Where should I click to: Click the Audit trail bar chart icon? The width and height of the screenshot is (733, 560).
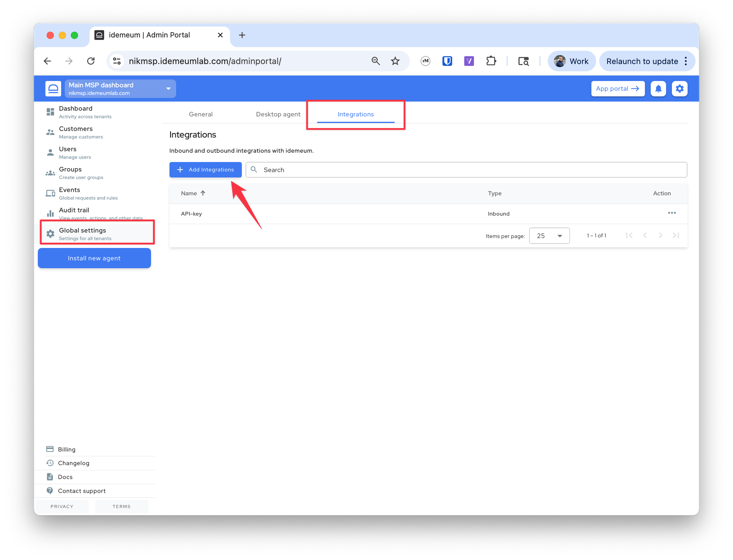50,213
